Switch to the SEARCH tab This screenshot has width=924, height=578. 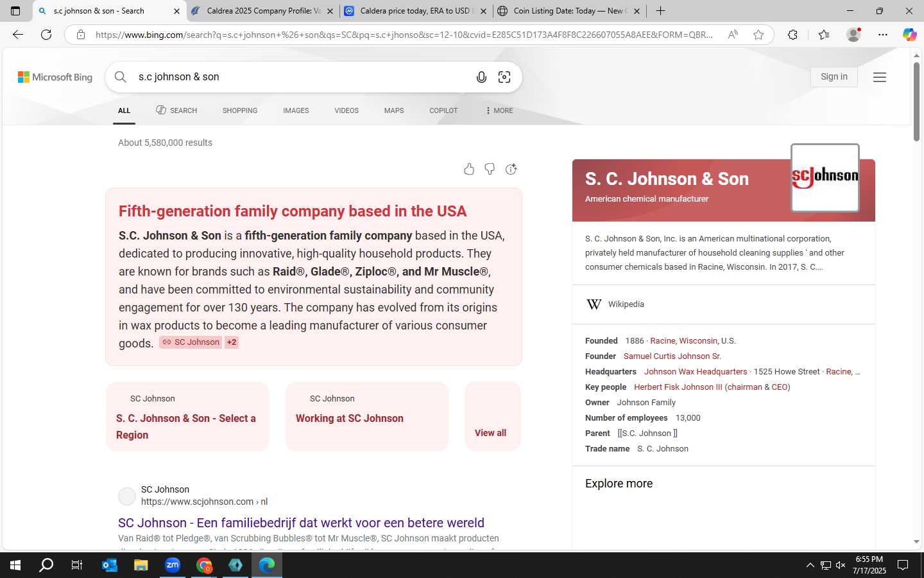(176, 110)
